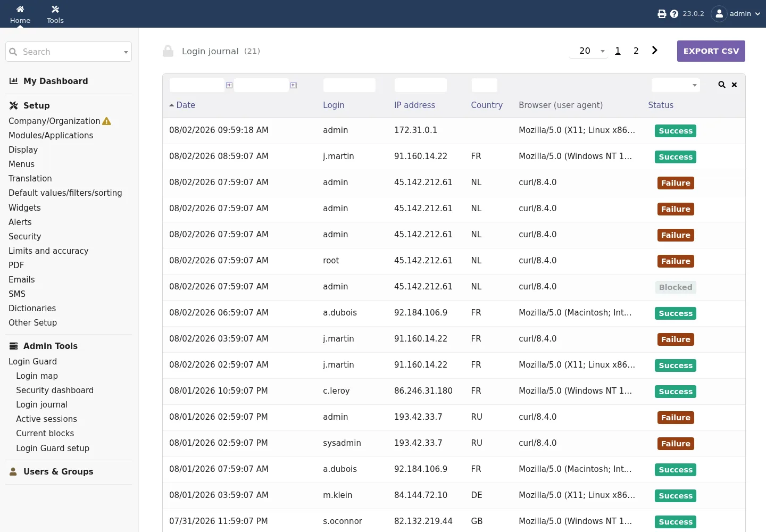The height and width of the screenshot is (532, 766).
Task: Click the printer icon in header
Action: [x=662, y=14]
